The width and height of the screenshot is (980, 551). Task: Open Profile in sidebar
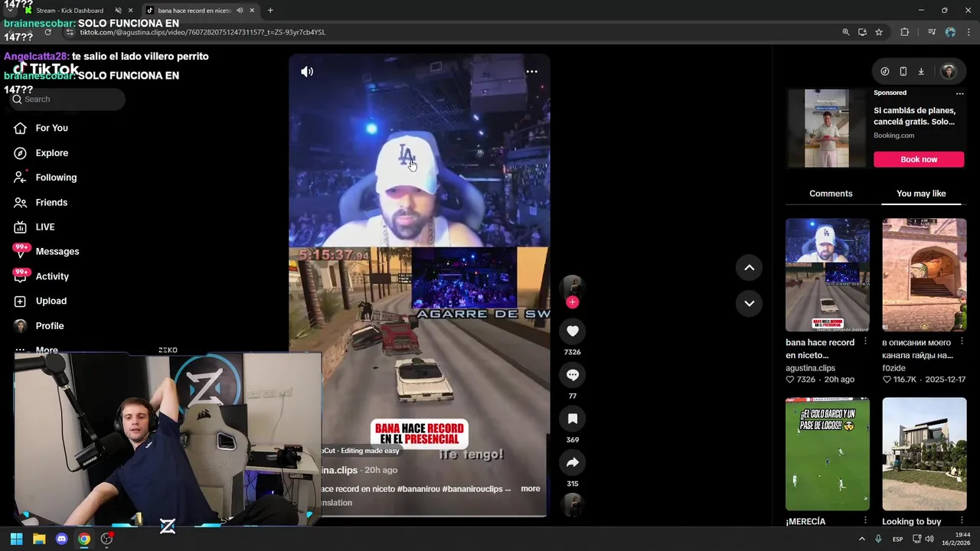coord(40,326)
